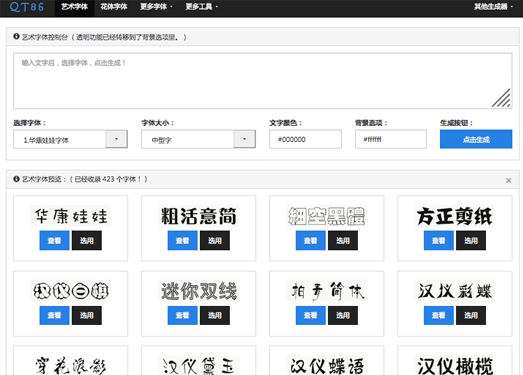View the 华康娃娃 font
This screenshot has width=523, height=375.
(54, 241)
